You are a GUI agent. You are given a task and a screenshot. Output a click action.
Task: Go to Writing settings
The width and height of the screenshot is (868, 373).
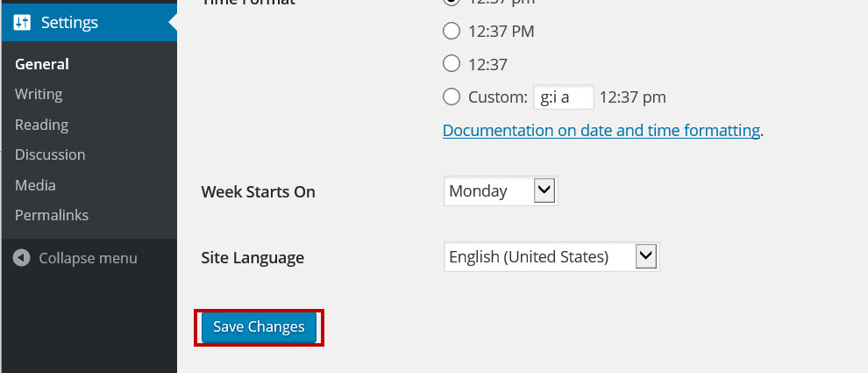pyautogui.click(x=39, y=94)
